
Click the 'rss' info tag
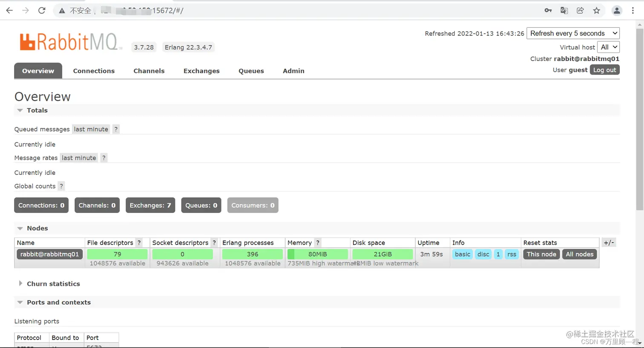tap(512, 254)
